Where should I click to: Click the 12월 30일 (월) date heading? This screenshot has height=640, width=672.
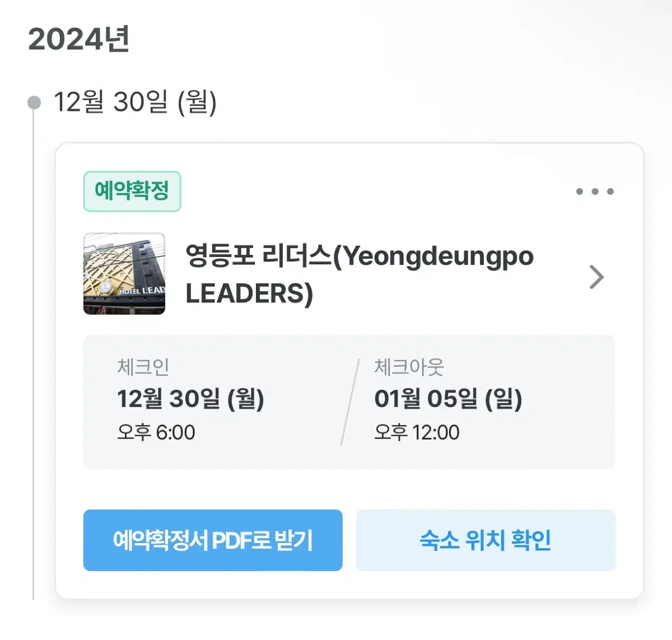135,102
